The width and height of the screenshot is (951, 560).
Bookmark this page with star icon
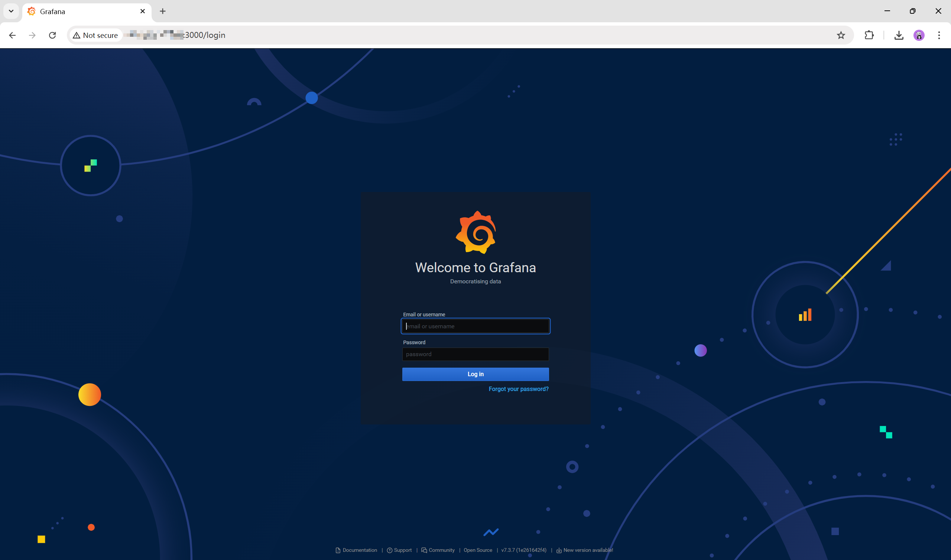[x=841, y=35]
